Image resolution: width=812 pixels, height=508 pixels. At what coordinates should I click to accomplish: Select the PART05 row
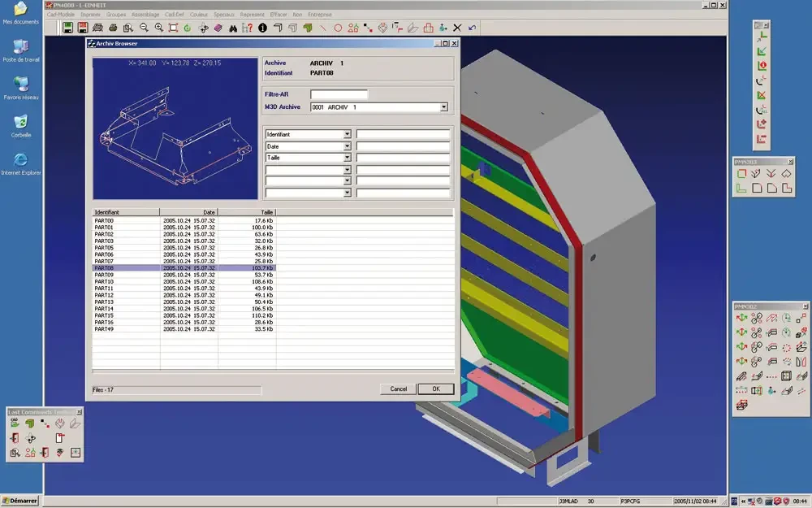[184, 248]
